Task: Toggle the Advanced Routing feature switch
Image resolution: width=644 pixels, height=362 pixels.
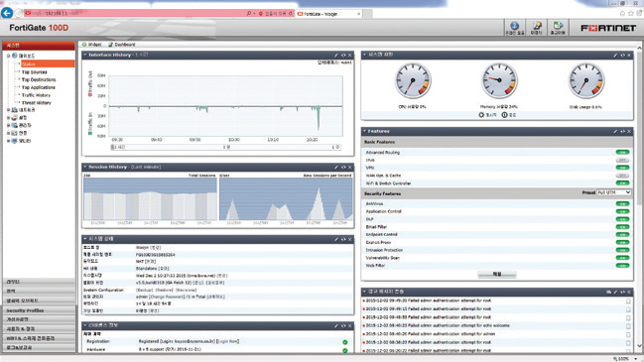Action: click(x=622, y=153)
